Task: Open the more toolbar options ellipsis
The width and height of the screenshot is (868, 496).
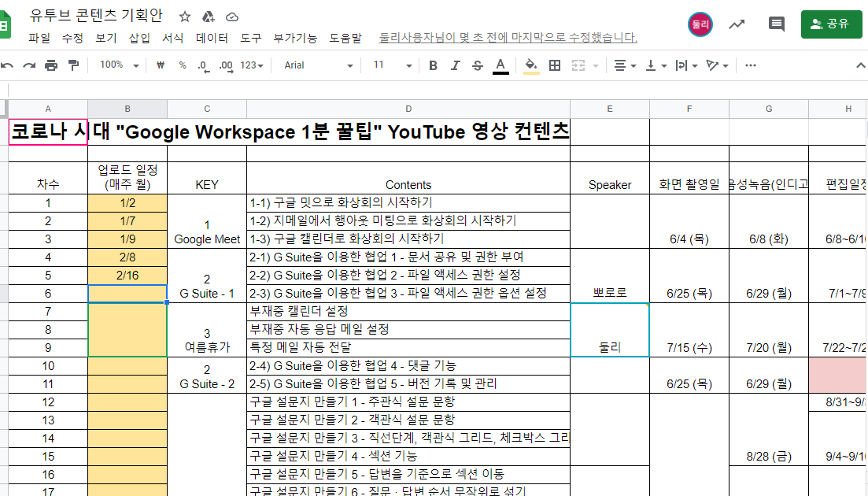Action: click(x=751, y=65)
